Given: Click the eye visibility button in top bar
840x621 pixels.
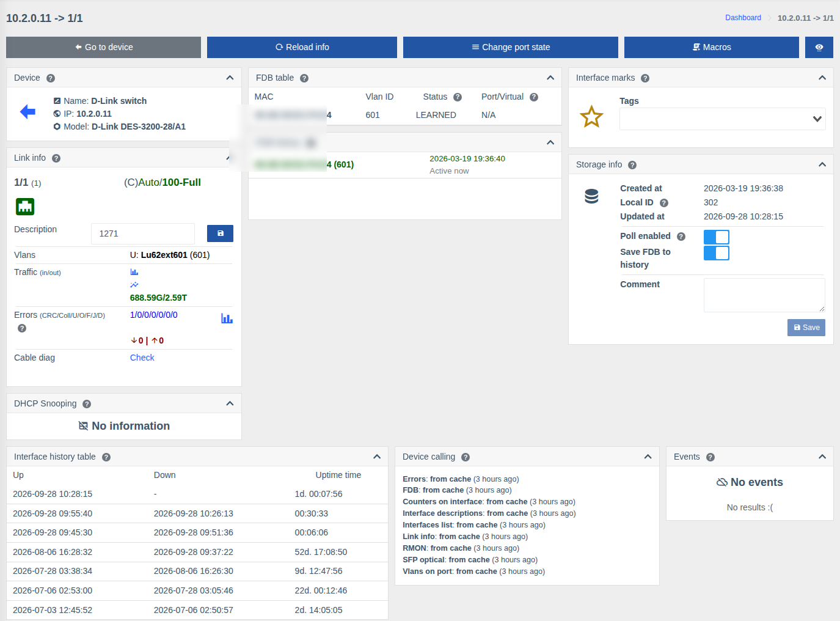Looking at the screenshot, I should 819,47.
